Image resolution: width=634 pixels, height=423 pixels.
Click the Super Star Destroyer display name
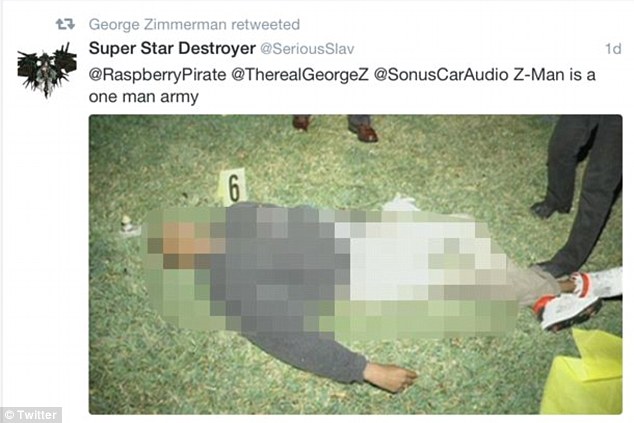coord(172,49)
